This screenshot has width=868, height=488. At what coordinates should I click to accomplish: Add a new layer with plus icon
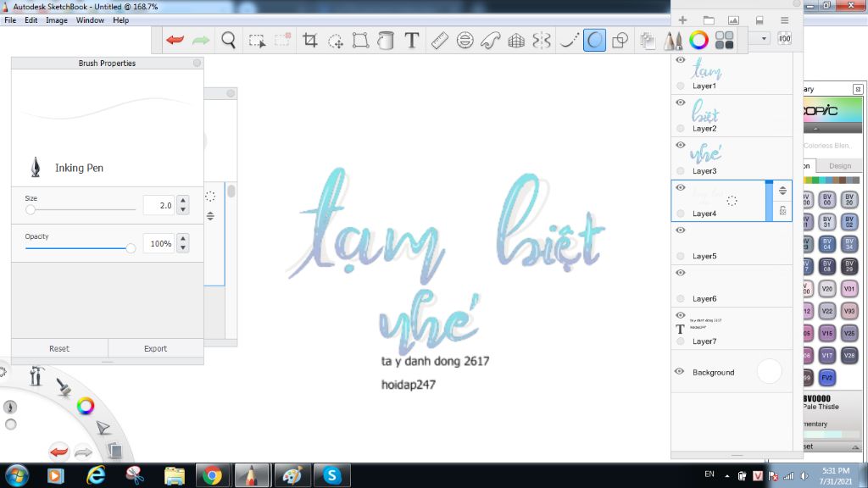click(x=682, y=20)
